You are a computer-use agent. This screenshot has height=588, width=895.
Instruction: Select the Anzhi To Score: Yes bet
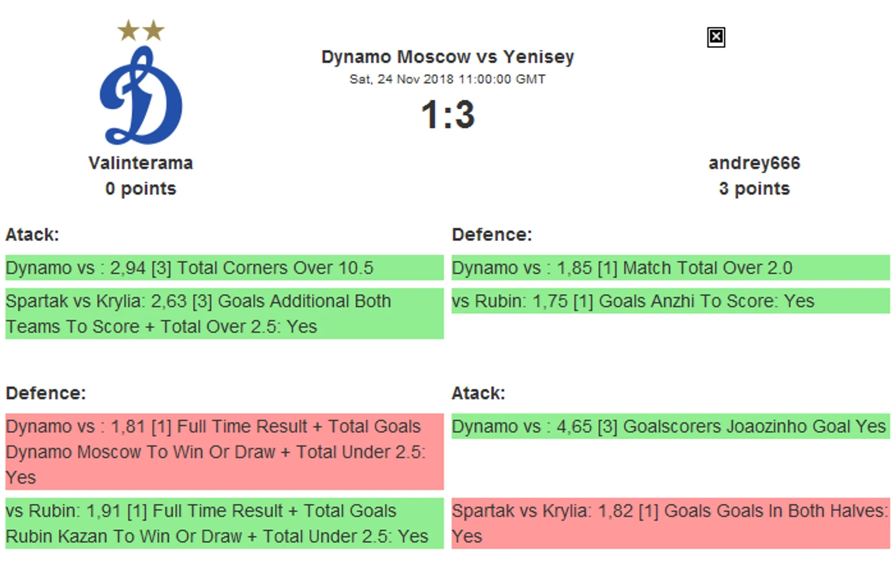pos(671,301)
